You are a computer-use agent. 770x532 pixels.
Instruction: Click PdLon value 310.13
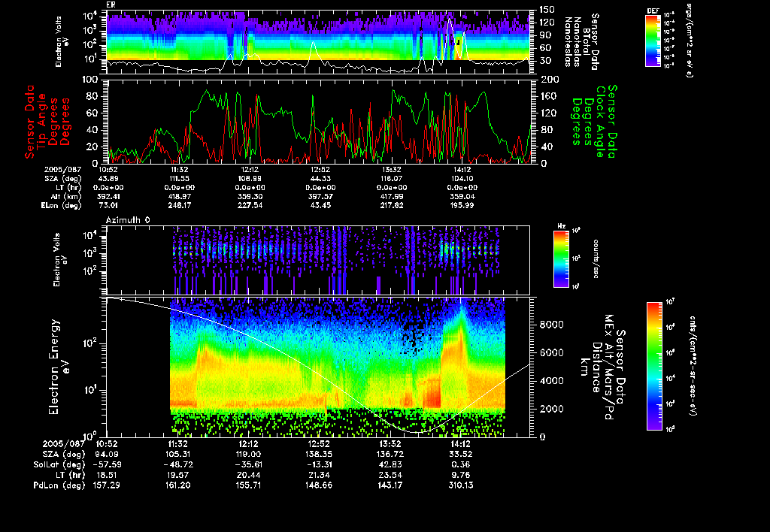click(461, 485)
